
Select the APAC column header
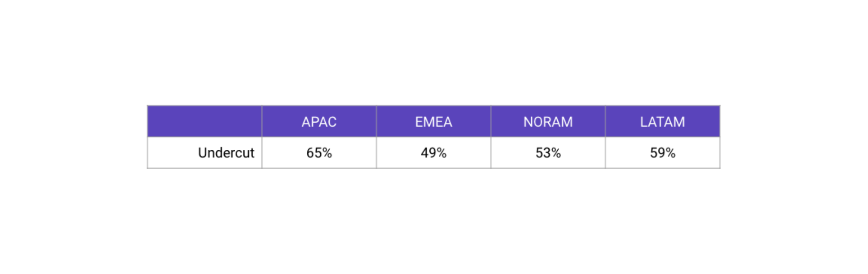[319, 122]
